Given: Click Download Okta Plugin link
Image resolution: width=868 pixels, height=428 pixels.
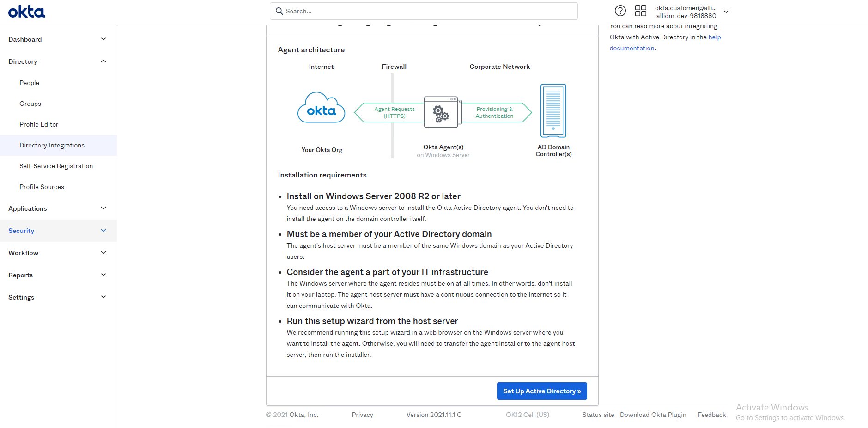Looking at the screenshot, I should point(653,415).
